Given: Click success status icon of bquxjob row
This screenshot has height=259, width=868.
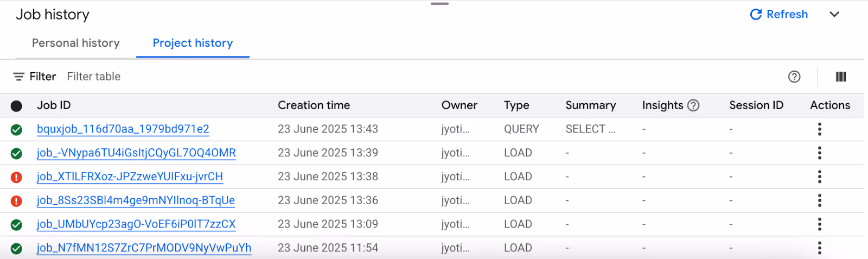Looking at the screenshot, I should (16, 130).
